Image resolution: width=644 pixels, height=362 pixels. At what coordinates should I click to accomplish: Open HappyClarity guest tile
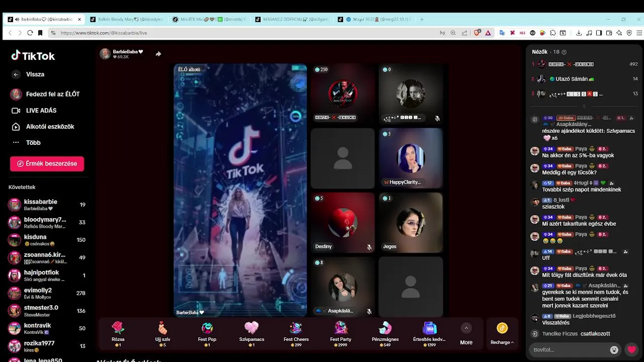click(x=411, y=158)
